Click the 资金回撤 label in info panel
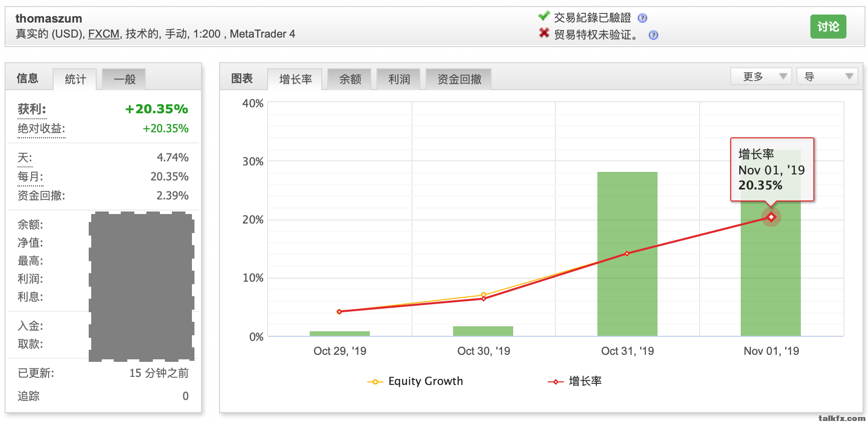 (42, 196)
